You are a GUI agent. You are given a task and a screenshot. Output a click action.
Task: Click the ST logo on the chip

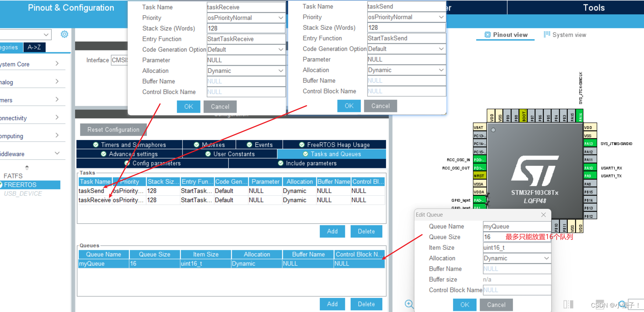(535, 171)
